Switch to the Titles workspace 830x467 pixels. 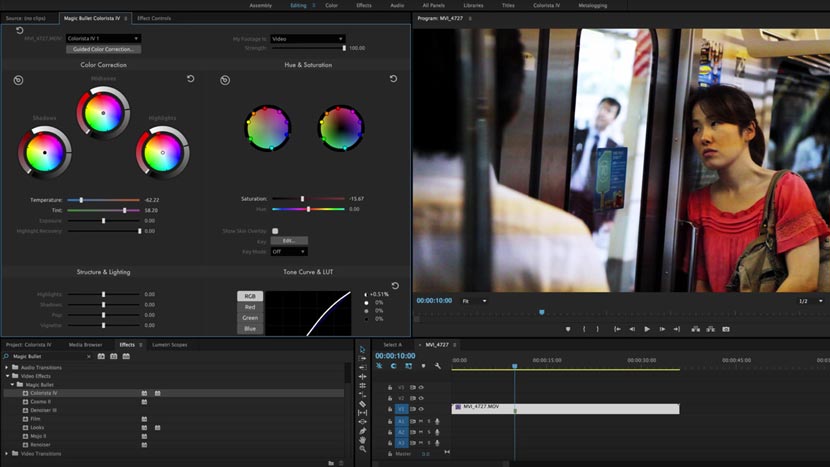tap(508, 5)
